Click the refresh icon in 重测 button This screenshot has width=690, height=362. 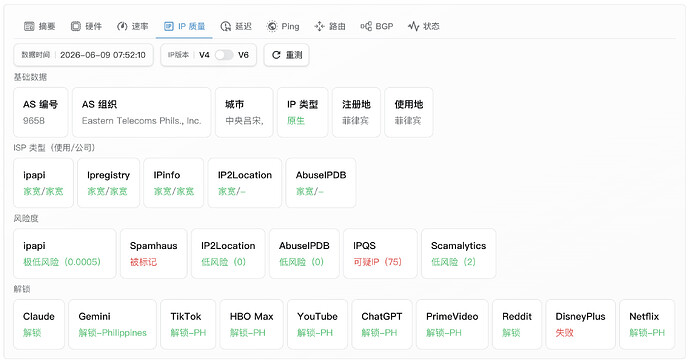[276, 55]
